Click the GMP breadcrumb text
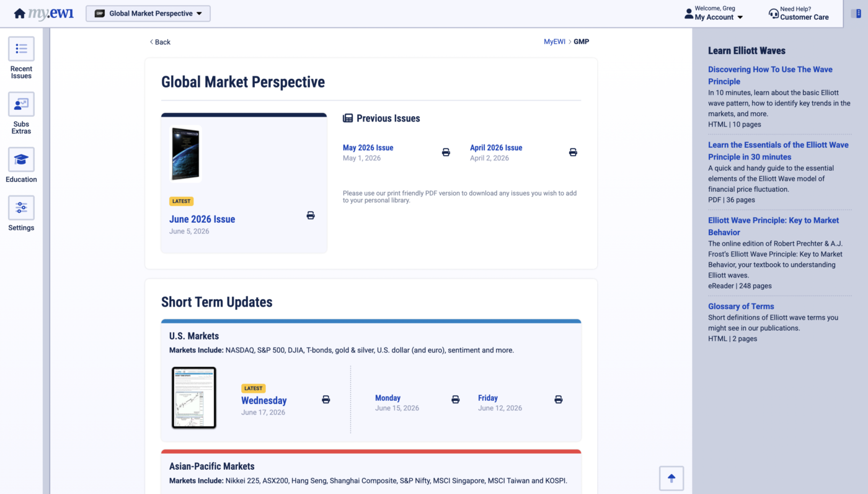 tap(582, 42)
